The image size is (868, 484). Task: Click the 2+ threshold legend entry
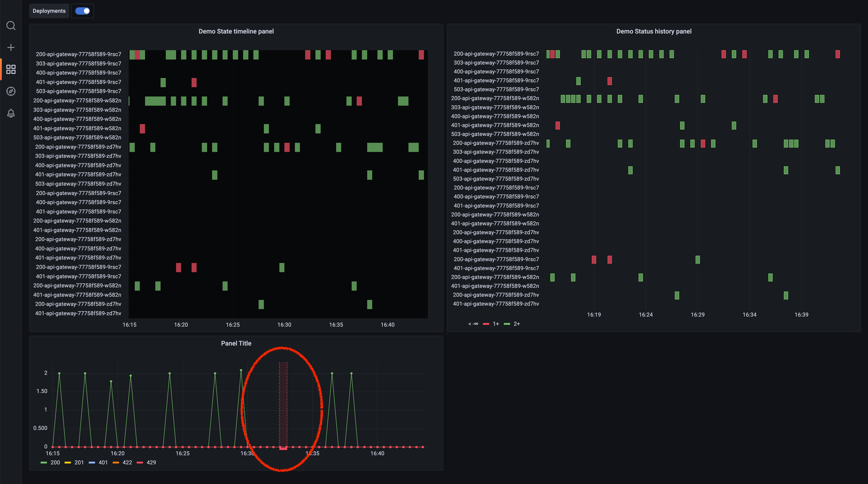[x=517, y=324]
